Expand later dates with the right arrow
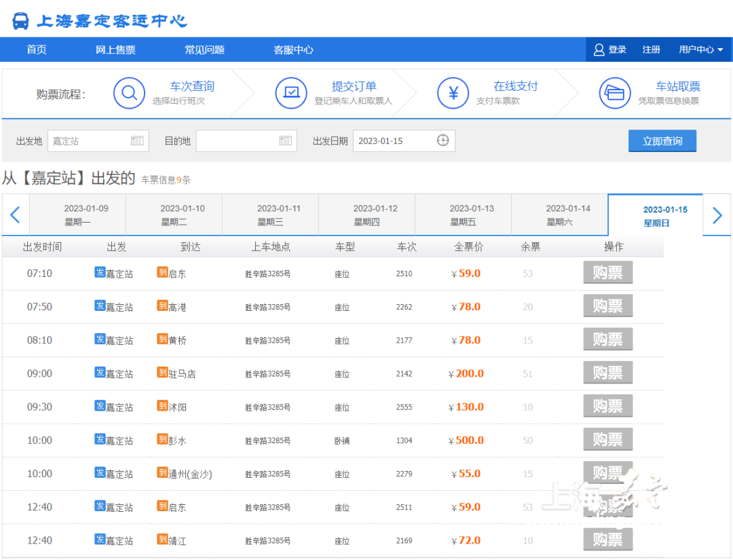 click(x=717, y=214)
